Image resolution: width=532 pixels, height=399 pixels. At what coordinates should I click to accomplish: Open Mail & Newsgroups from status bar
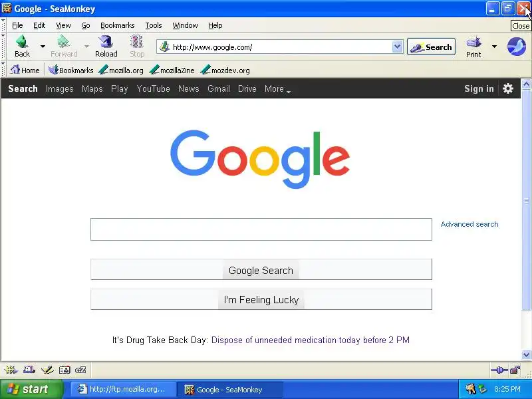click(x=29, y=370)
